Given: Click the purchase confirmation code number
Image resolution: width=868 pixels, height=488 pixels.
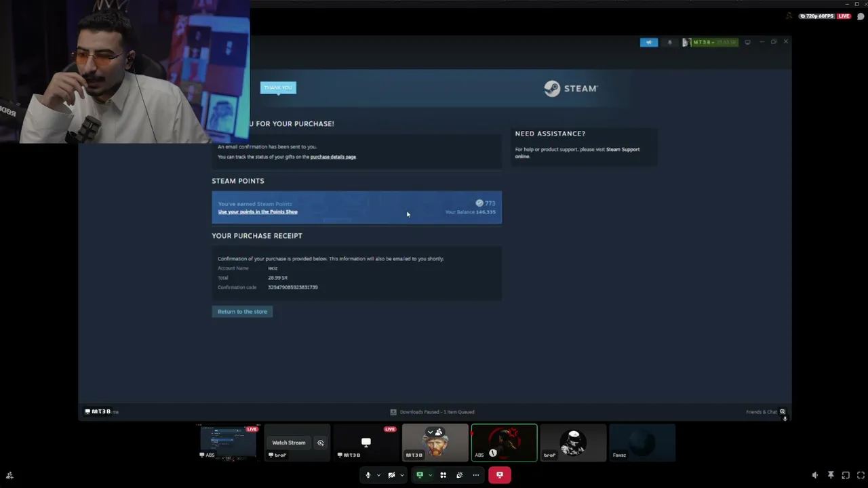Looking at the screenshot, I should coord(292,287).
